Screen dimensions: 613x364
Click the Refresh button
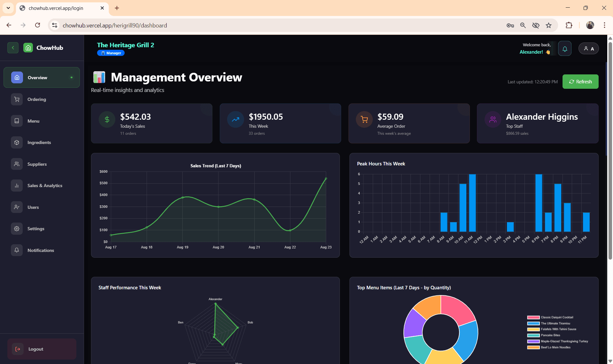point(580,81)
